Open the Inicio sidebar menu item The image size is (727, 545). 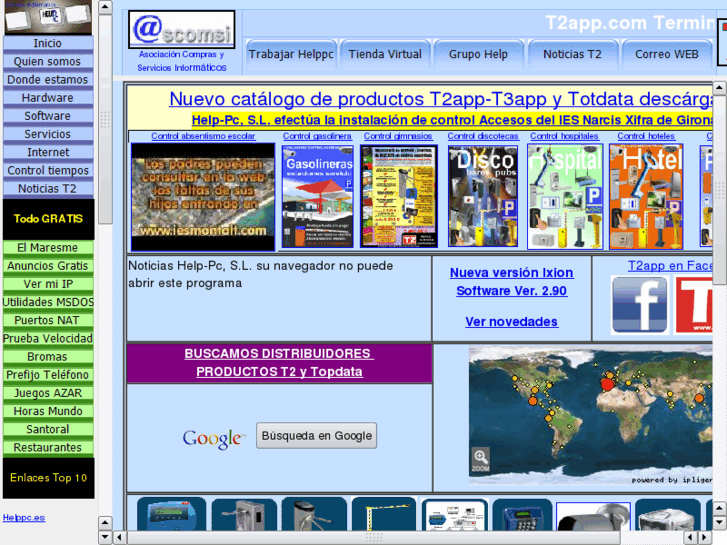[48, 43]
